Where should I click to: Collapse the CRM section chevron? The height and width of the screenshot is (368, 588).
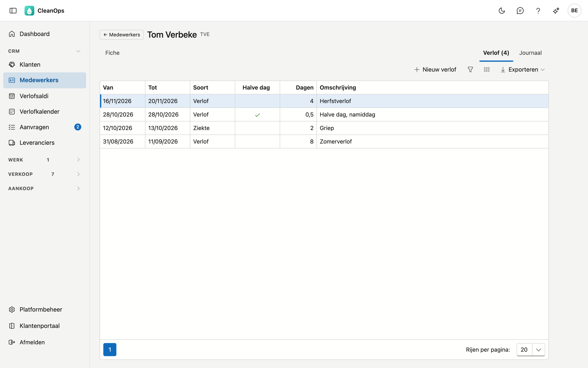(78, 51)
